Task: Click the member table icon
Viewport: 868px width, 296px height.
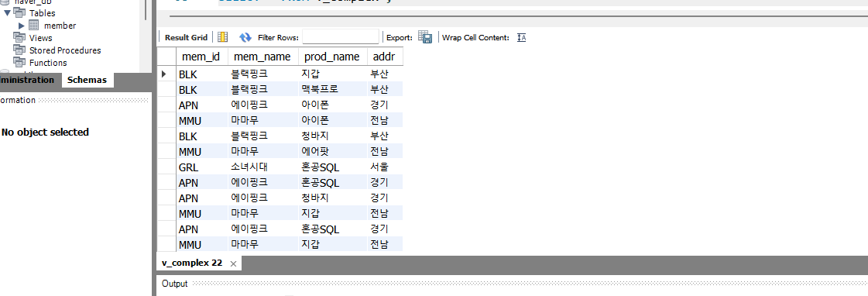Action: pyautogui.click(x=34, y=26)
